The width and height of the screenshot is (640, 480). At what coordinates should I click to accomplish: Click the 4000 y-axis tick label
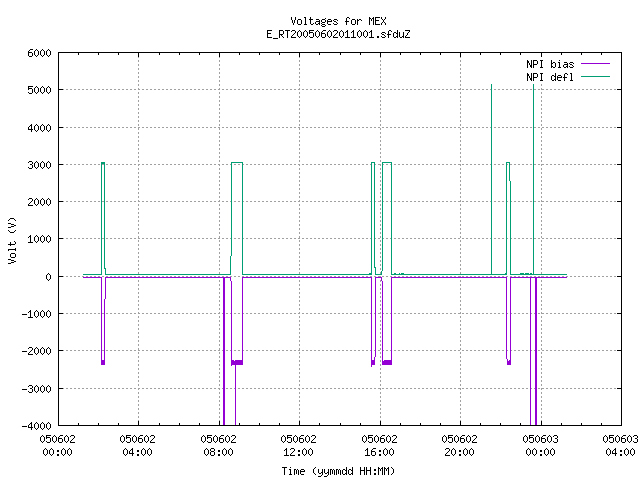[x=39, y=128]
